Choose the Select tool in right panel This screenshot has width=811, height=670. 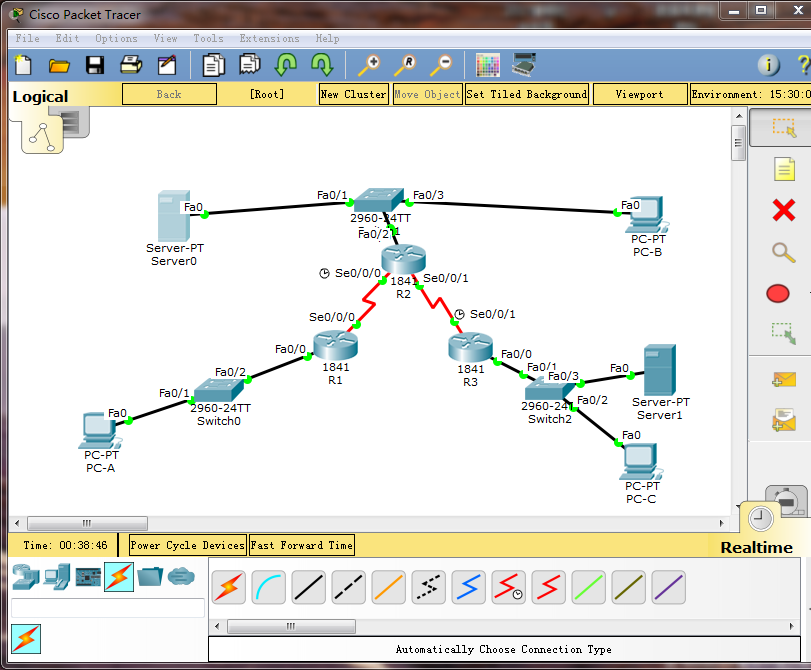click(x=784, y=127)
